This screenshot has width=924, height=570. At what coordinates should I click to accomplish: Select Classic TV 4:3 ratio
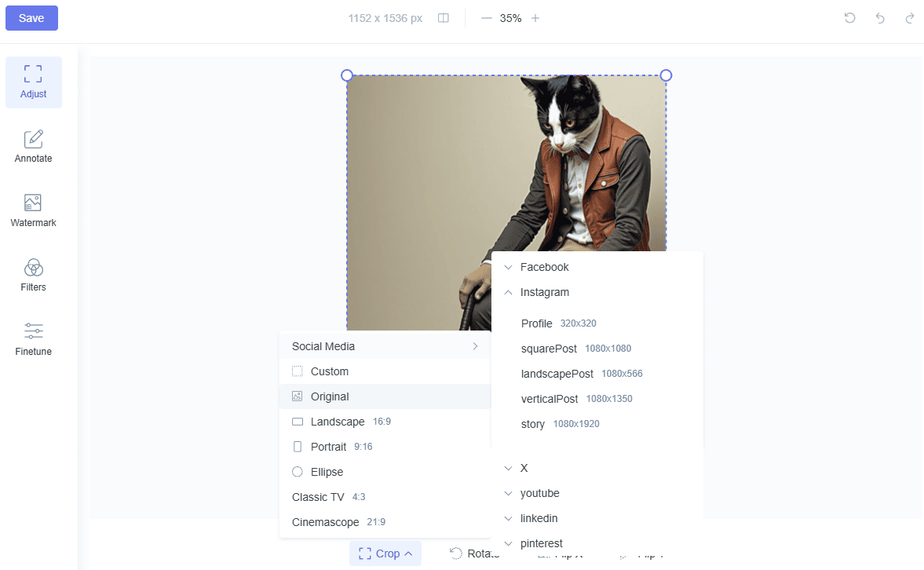[x=385, y=497]
